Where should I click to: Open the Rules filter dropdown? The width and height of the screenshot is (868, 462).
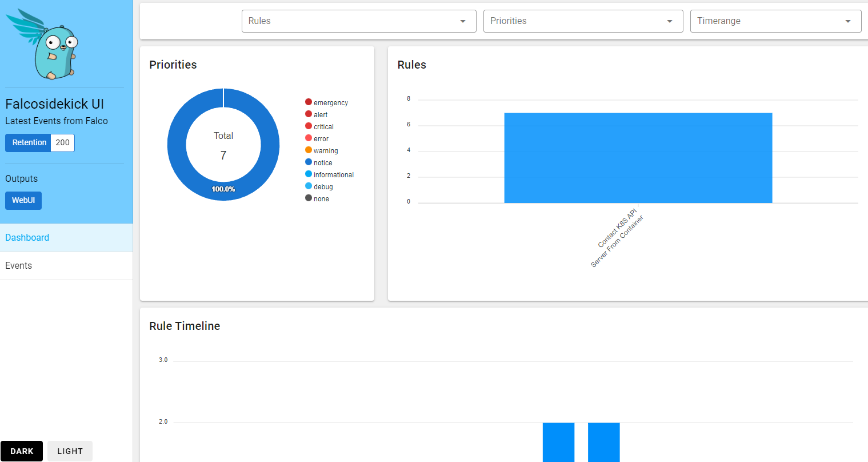[359, 21]
